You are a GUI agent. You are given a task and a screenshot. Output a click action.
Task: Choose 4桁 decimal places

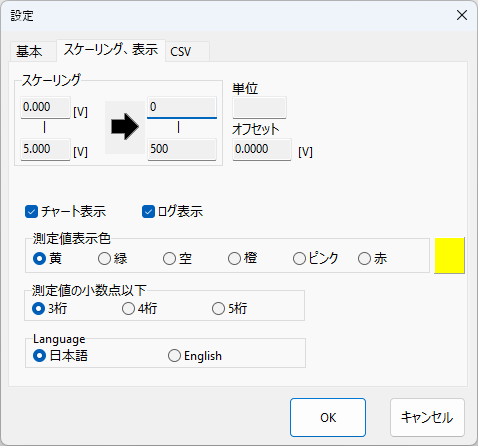point(139,309)
